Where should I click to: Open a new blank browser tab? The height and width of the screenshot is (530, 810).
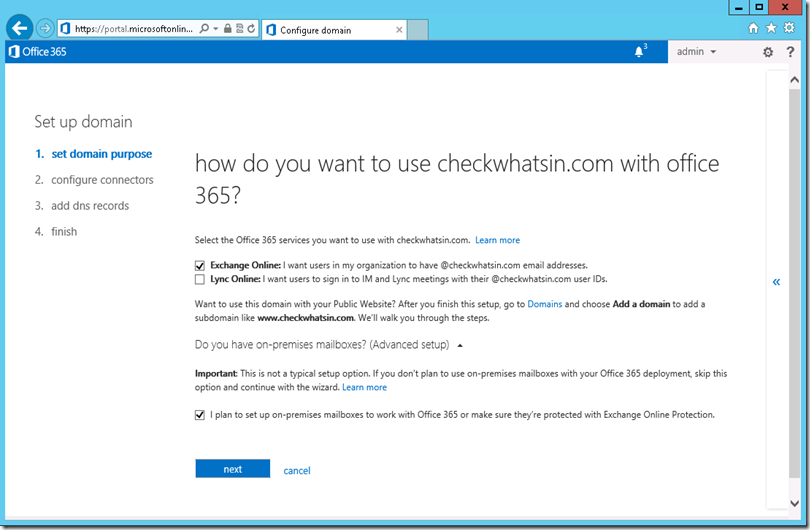[417, 30]
